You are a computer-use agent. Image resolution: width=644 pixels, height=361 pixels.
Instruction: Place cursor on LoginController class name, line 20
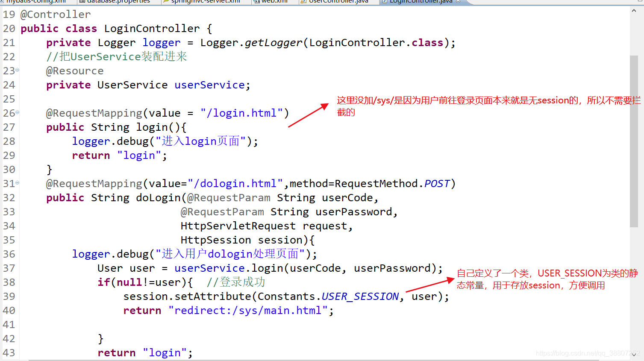(x=152, y=29)
